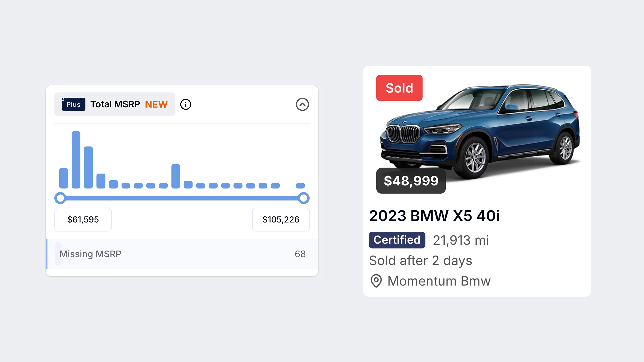Select the minimum slider handle
The image size is (644, 362).
60,198
